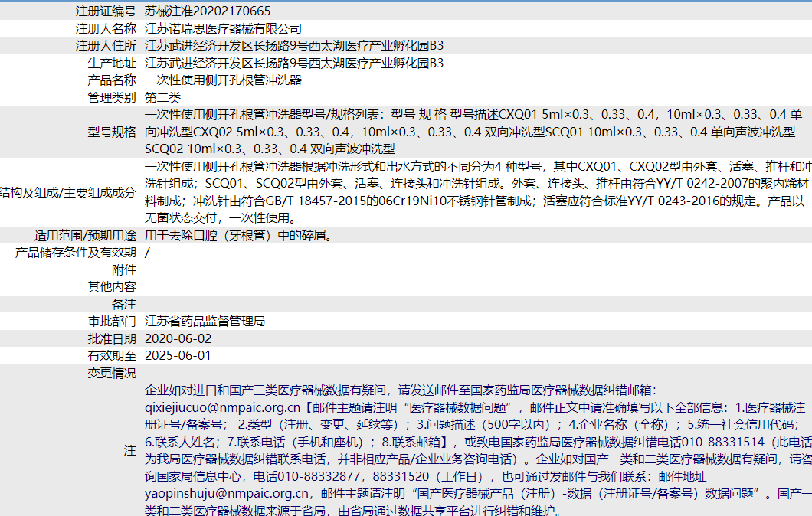
Task: Click the 管理类别 label
Action: [112, 97]
